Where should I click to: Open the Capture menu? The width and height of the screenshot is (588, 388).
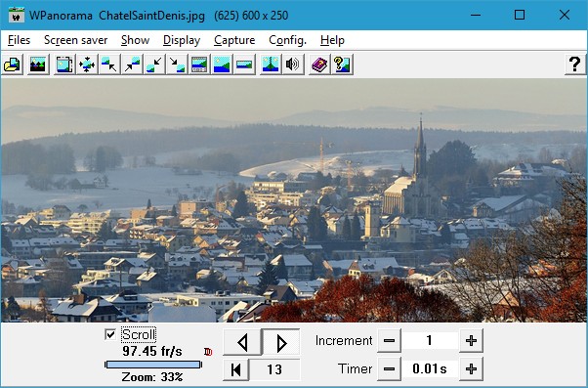coord(234,40)
